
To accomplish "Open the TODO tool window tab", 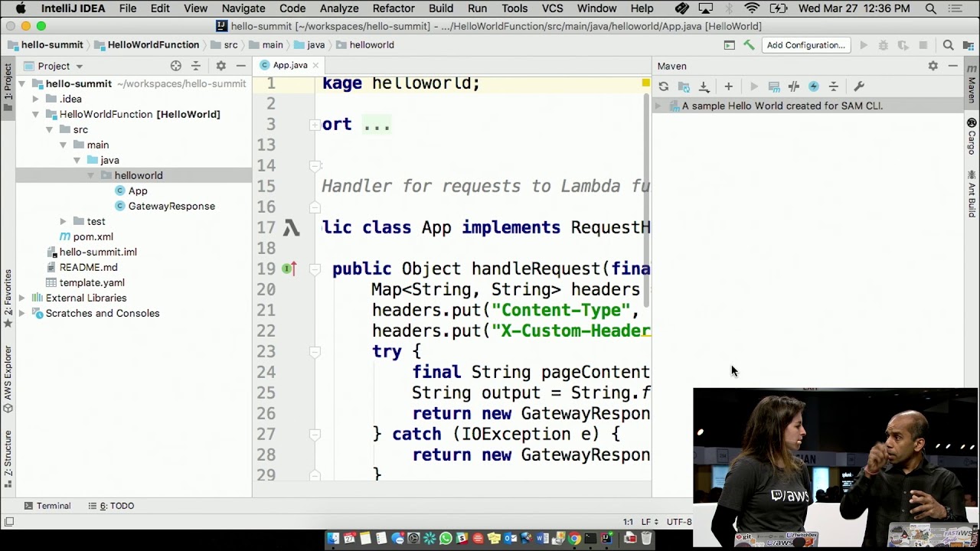I will [112, 506].
